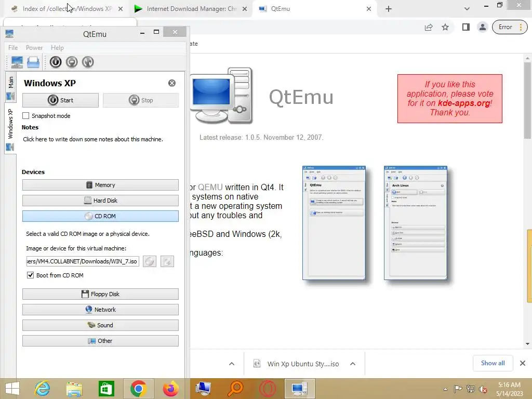Viewport: 532px width, 399px height.
Task: Expand the Hard Disk device section
Action: tap(100, 201)
